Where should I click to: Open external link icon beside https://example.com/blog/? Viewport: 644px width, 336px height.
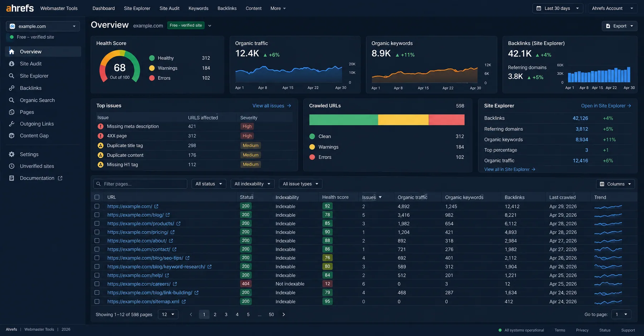tap(168, 215)
